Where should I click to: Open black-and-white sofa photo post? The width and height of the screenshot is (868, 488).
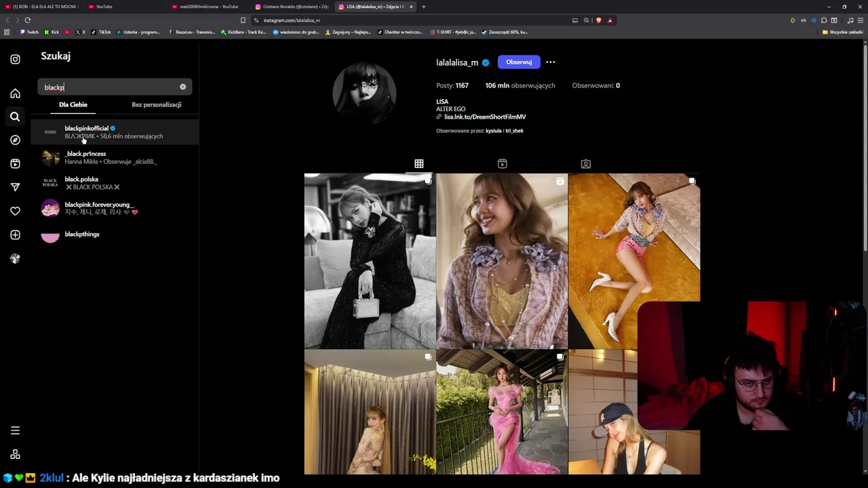[370, 261]
